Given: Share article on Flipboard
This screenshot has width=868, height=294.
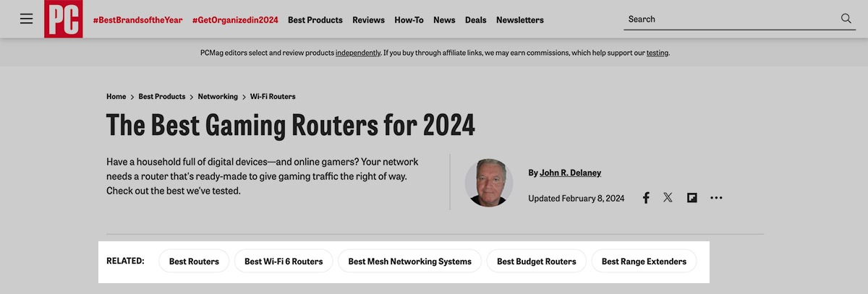Looking at the screenshot, I should [692, 198].
